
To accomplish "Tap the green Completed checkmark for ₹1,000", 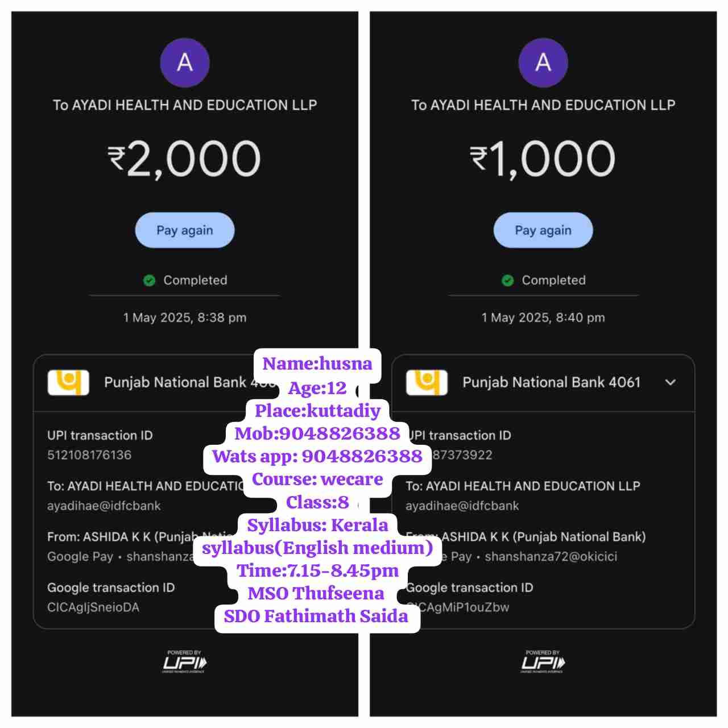I will 507,280.
